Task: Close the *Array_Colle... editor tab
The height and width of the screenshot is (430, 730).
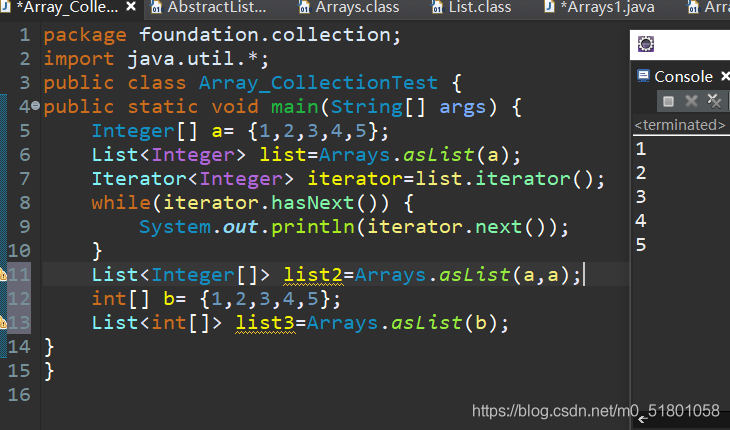Action: (131, 7)
